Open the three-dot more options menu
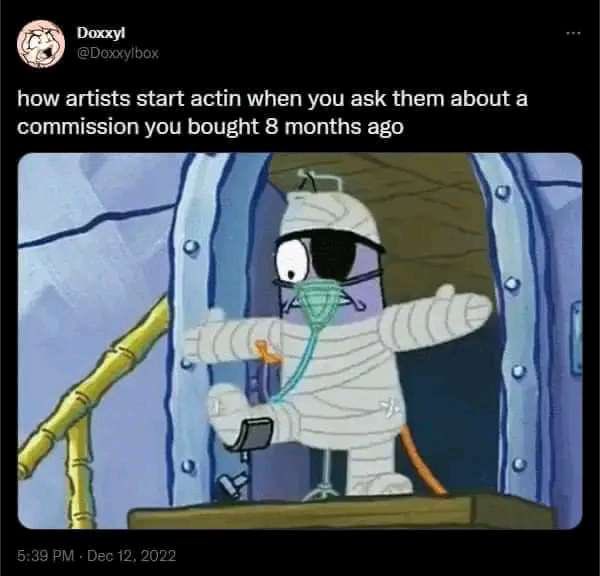This screenshot has width=600, height=576. 574,34
